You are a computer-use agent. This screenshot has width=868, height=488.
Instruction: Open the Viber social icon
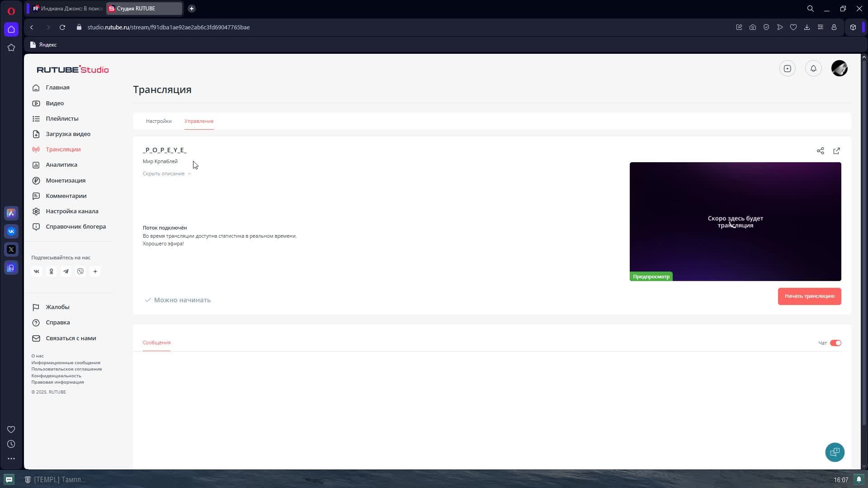pyautogui.click(x=80, y=272)
